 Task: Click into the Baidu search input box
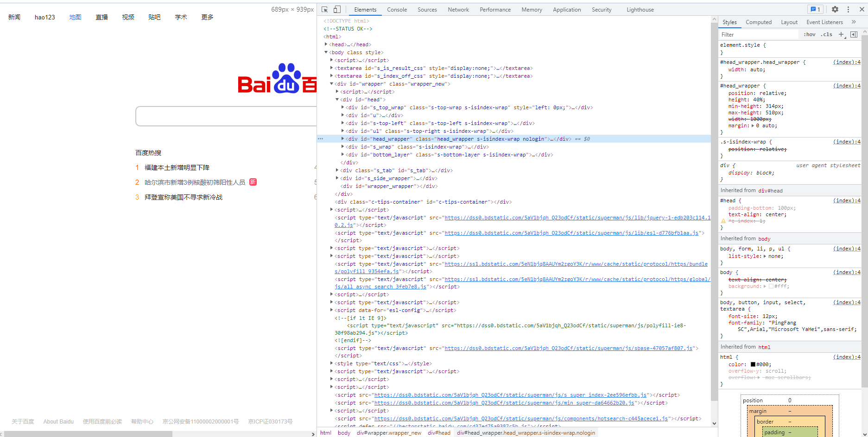click(x=226, y=116)
